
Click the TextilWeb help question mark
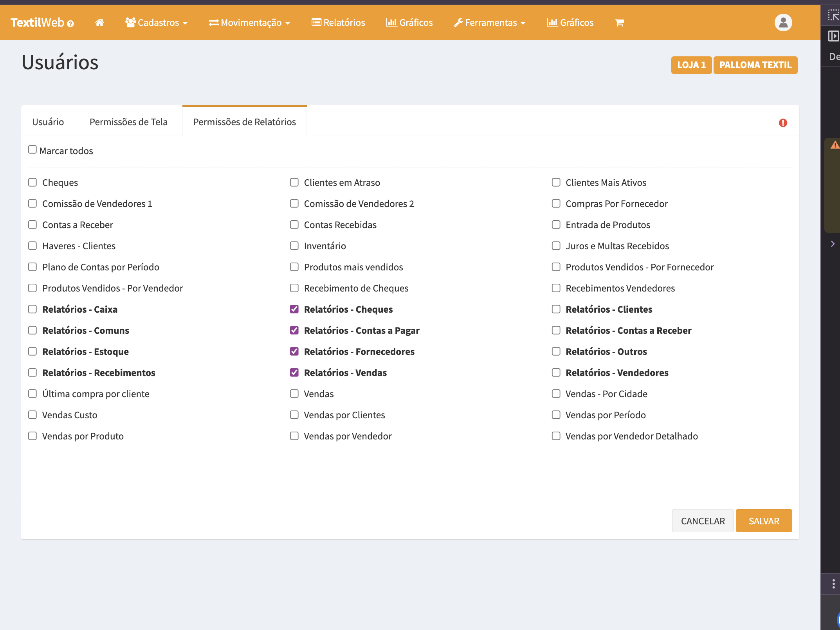[70, 24]
